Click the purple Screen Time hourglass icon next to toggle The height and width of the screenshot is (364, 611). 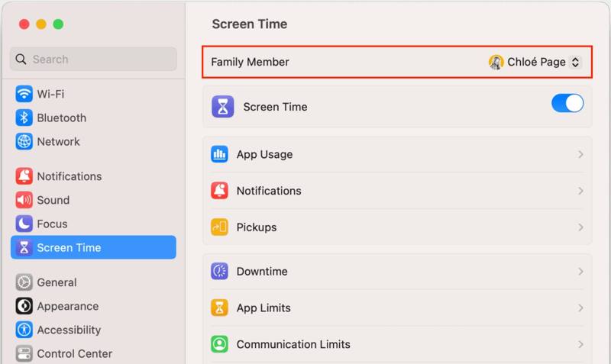pos(222,107)
